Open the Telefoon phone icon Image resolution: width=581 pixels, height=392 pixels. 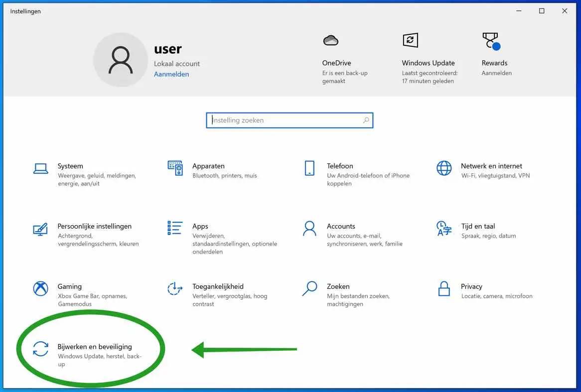coord(309,168)
